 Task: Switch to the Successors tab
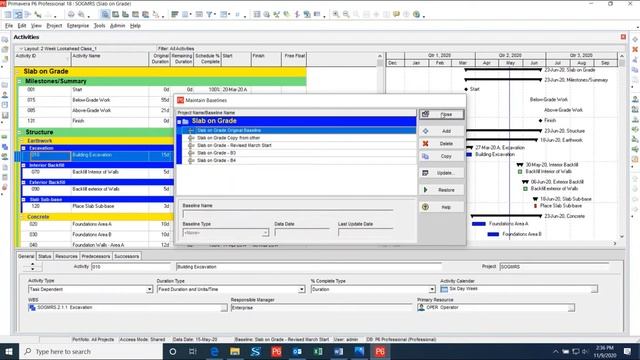point(127,256)
